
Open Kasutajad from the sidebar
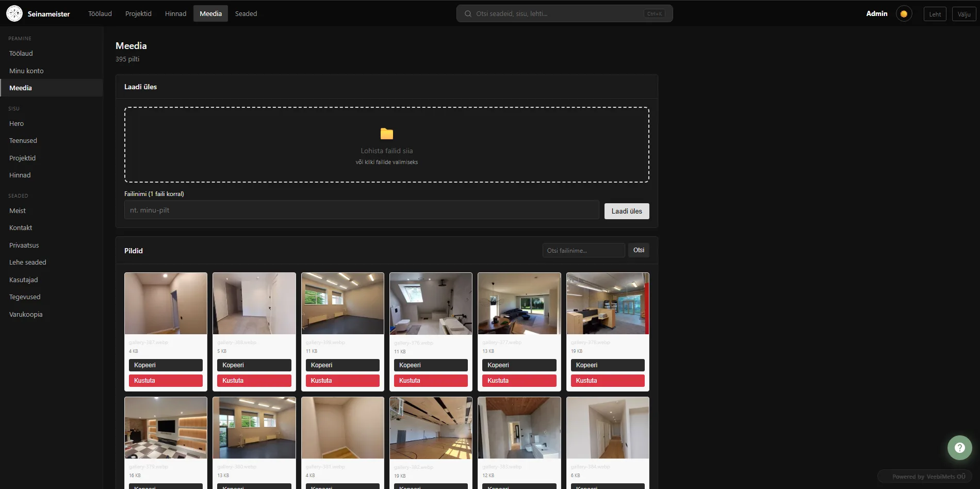pos(24,280)
